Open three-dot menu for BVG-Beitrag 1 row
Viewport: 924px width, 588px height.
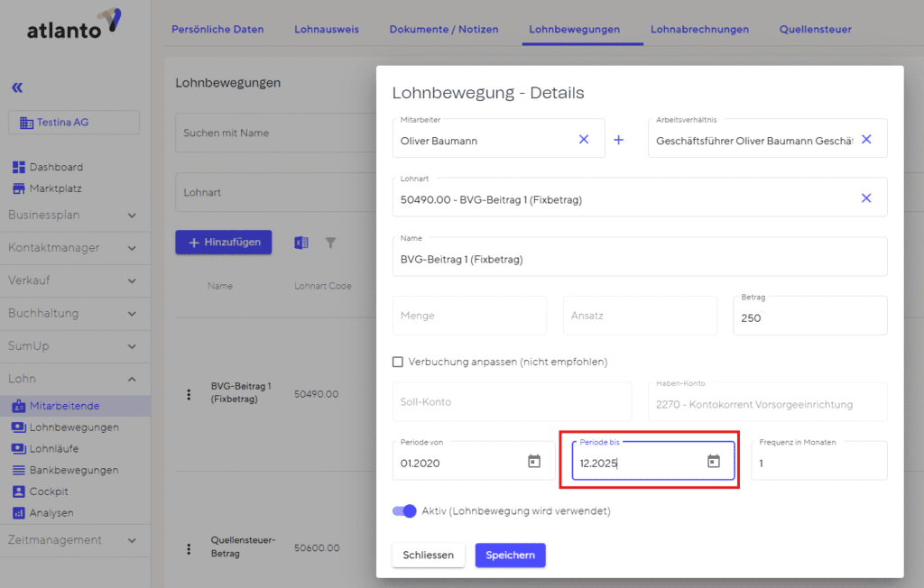(189, 394)
